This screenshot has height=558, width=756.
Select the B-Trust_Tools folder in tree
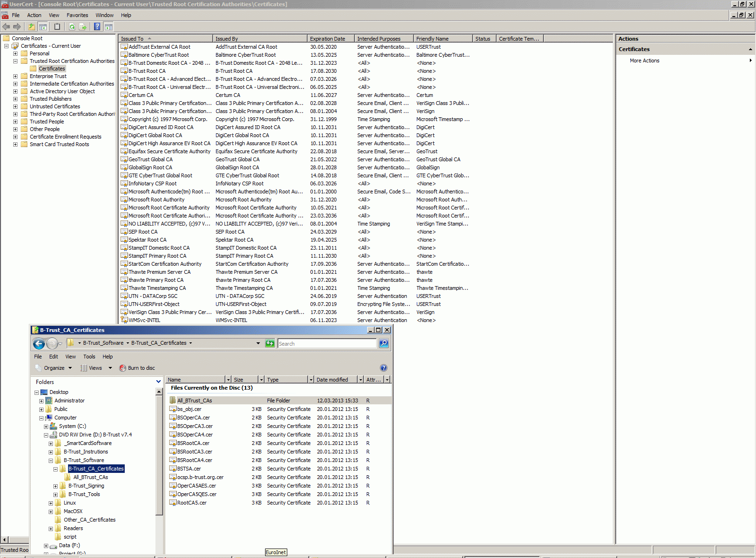tap(84, 494)
